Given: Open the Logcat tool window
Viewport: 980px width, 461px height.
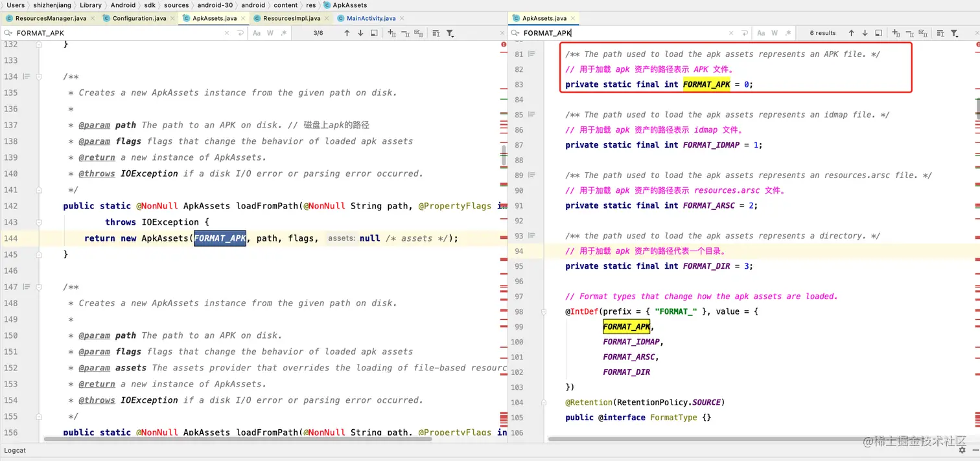Looking at the screenshot, I should point(15,451).
